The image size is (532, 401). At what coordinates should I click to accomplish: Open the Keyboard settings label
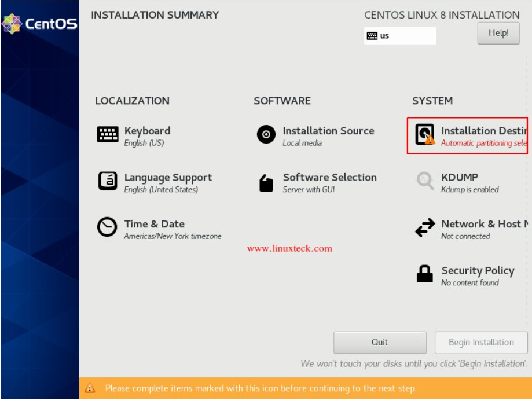(147, 131)
